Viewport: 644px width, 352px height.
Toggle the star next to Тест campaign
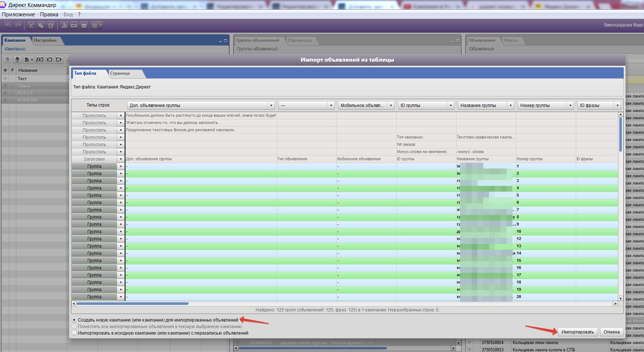pos(5,79)
